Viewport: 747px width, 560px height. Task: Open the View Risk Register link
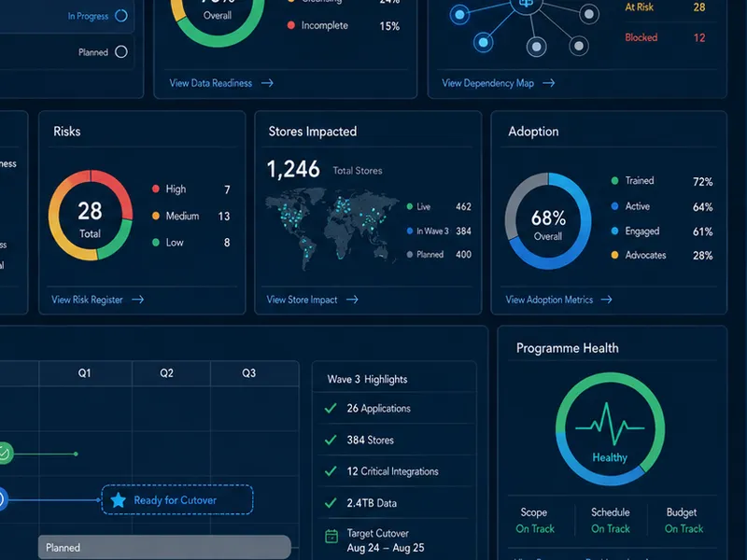[98, 300]
